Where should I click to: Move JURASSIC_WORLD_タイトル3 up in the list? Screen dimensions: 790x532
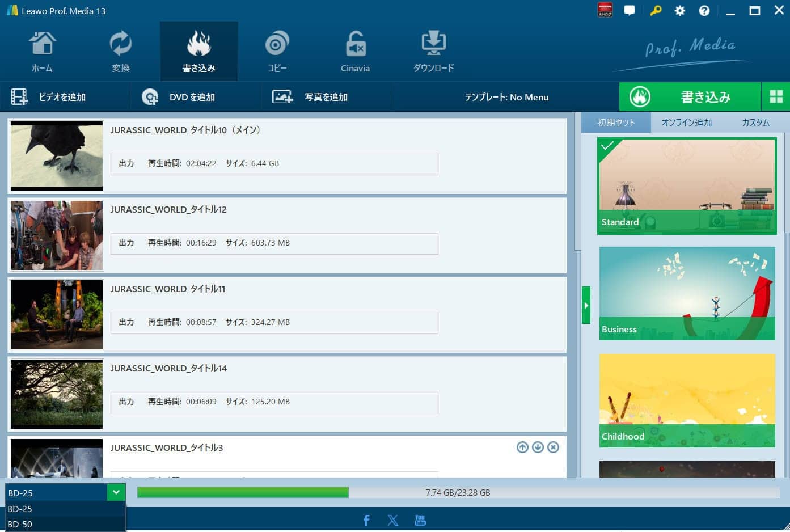pyautogui.click(x=522, y=447)
